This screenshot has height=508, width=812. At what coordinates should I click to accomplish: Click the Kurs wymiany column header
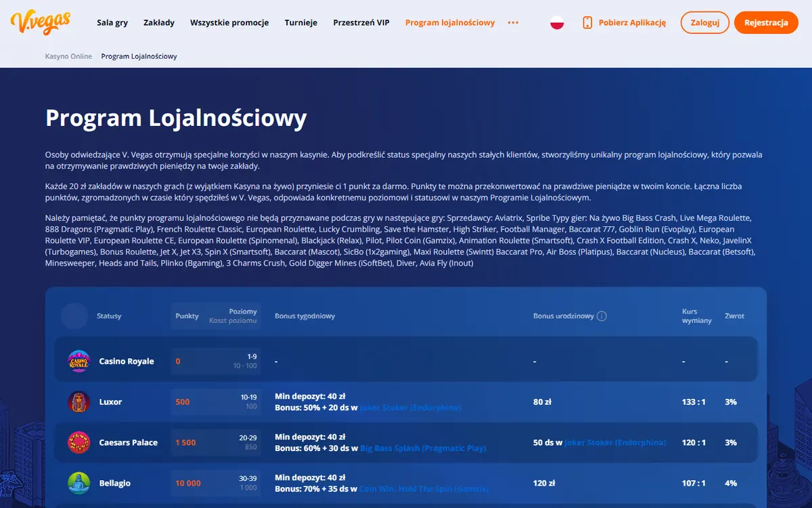(697, 316)
